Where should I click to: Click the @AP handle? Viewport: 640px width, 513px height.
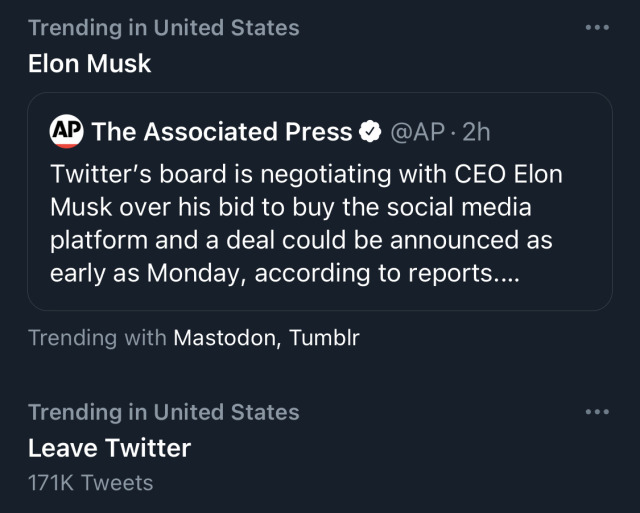pyautogui.click(x=416, y=132)
